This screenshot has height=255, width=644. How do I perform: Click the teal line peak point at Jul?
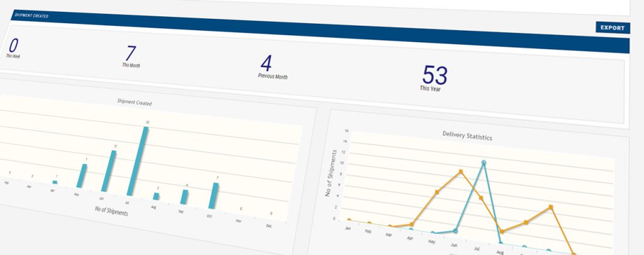(484, 163)
